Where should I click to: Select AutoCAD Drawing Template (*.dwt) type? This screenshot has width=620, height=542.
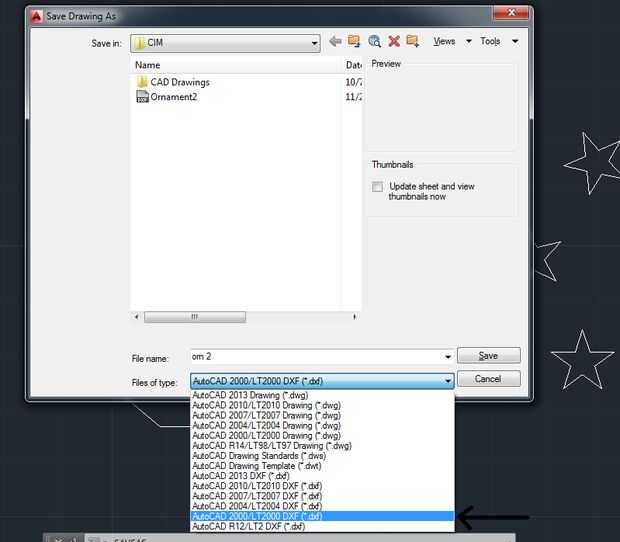click(322, 466)
